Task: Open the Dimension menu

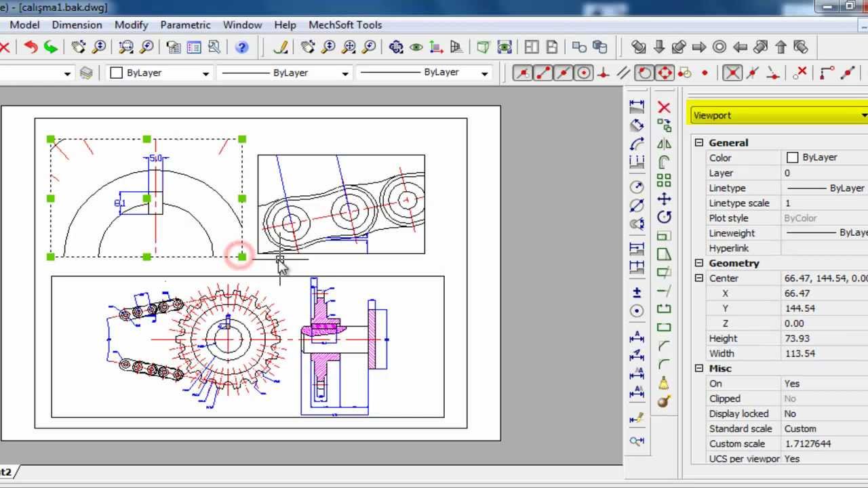Action: click(x=77, y=25)
